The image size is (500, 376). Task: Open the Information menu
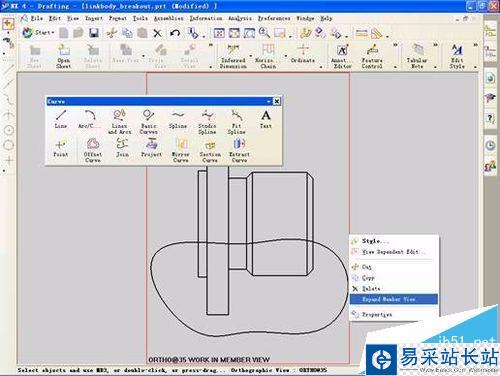206,18
